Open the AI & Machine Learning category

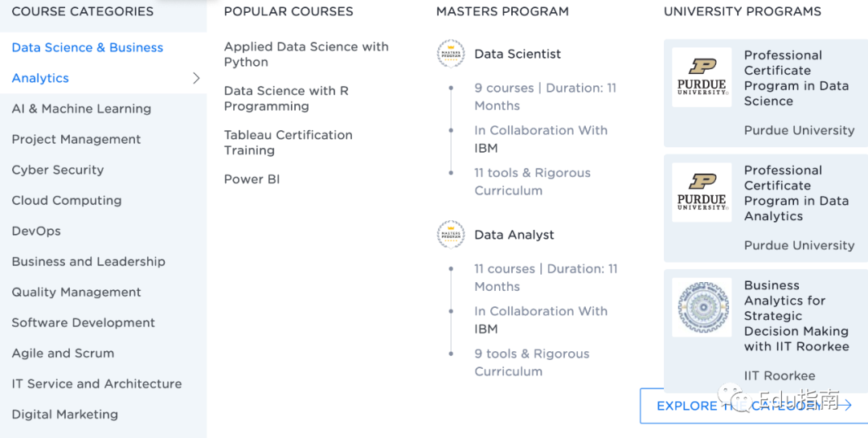click(x=81, y=108)
